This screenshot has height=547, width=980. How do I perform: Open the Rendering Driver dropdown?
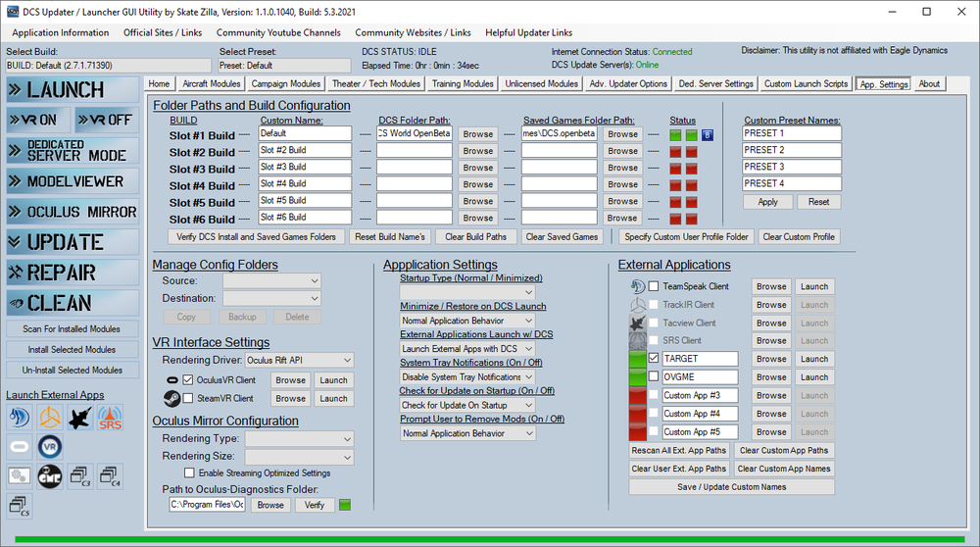pyautogui.click(x=299, y=360)
